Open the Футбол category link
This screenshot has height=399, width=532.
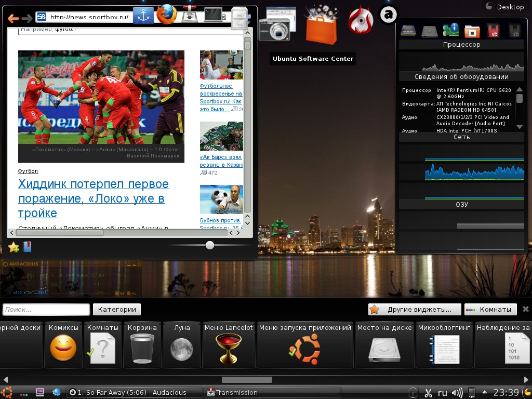(x=28, y=171)
